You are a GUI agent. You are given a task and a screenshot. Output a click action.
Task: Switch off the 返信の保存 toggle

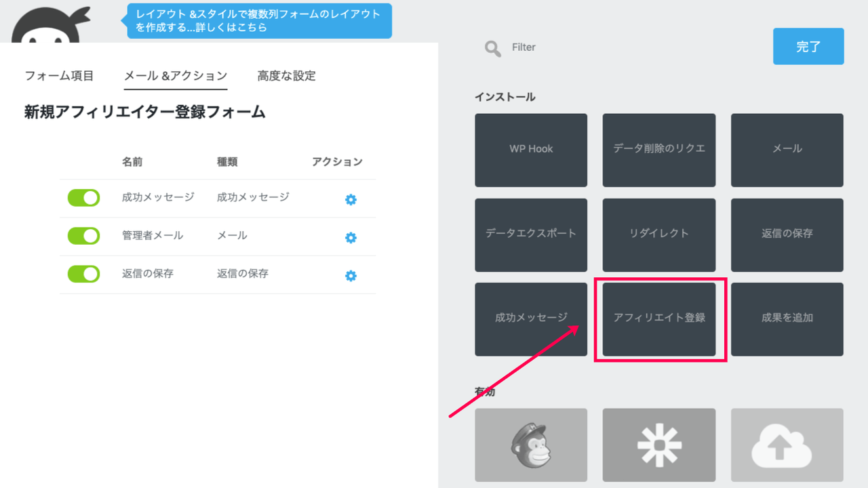(83, 274)
